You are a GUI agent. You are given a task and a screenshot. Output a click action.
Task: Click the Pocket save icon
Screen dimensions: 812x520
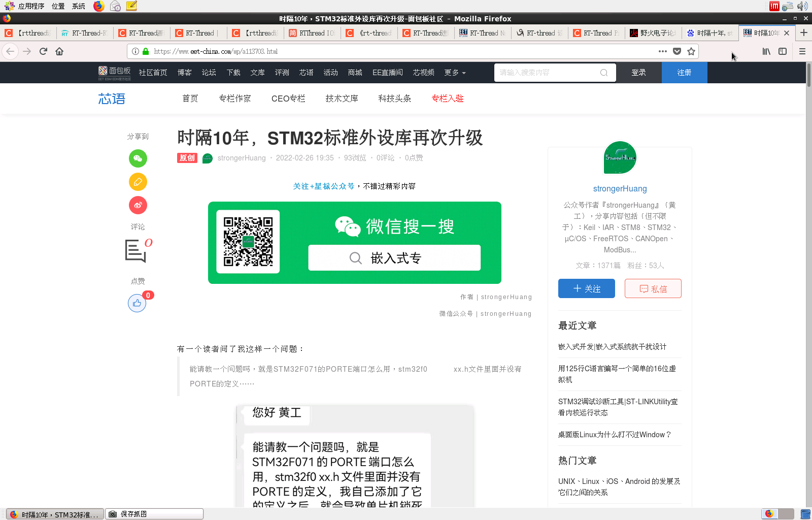677,51
